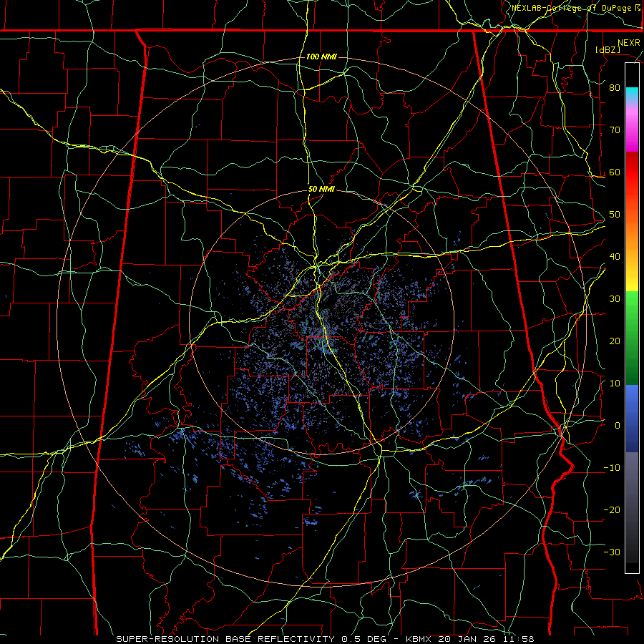Viewport: 644px width, 644px height.
Task: Click the 'NEXR' legend title
Action: (x=628, y=43)
